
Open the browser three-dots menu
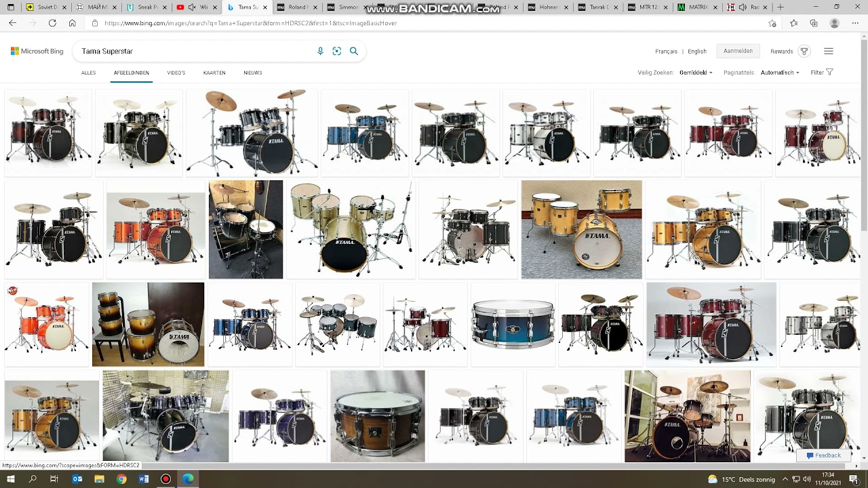854,23
